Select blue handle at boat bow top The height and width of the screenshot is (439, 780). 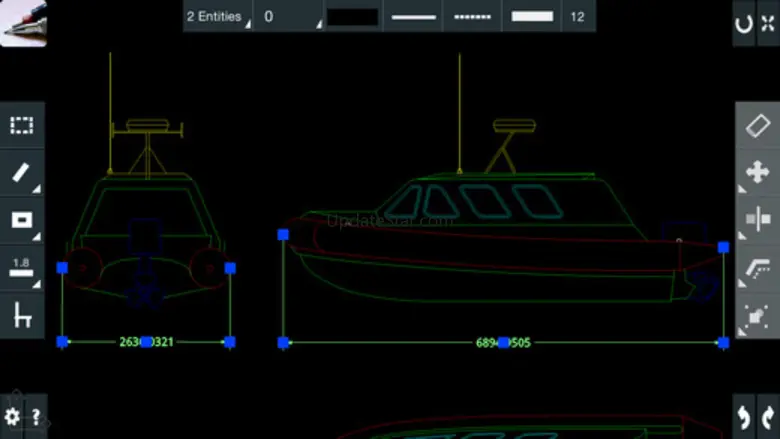[283, 235]
